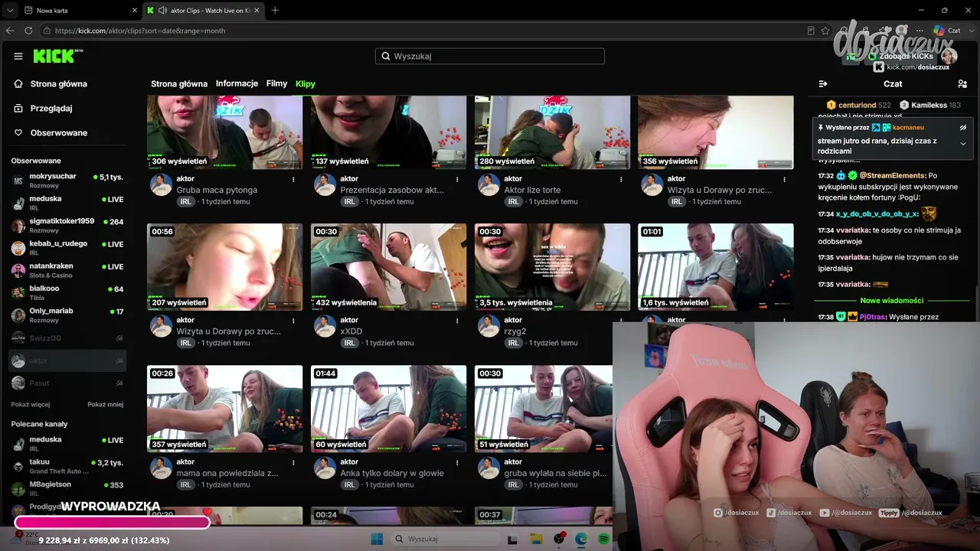
Task: Open three-dot menu for 'Prezentacja zasobow akt...' clip
Action: pyautogui.click(x=457, y=180)
